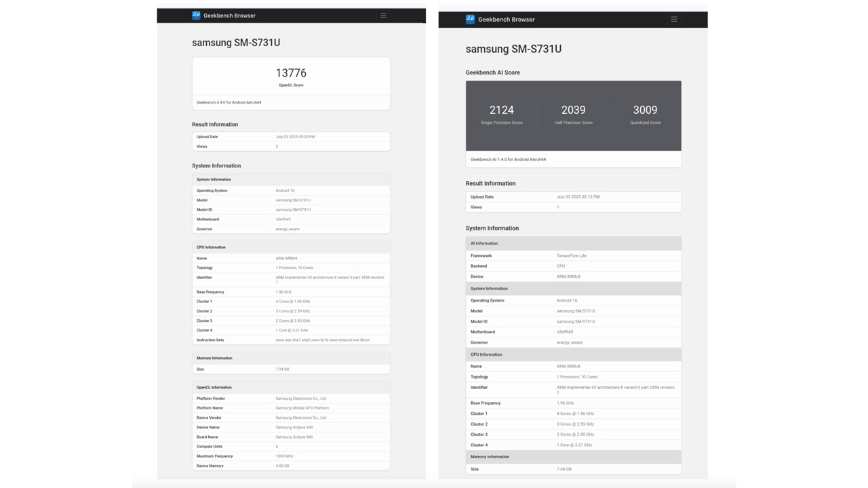Open the hamburger menu on the AI results page

(674, 19)
